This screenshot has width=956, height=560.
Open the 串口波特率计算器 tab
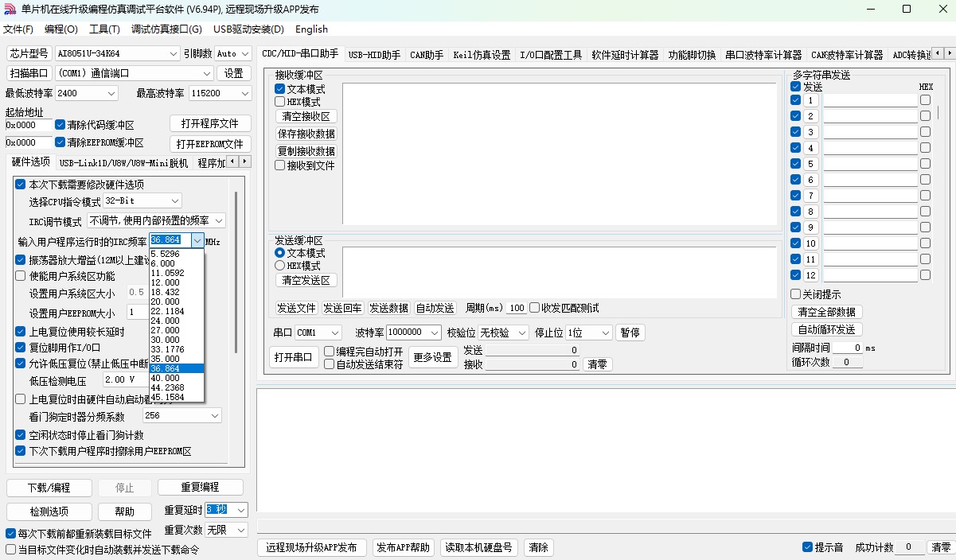click(763, 55)
